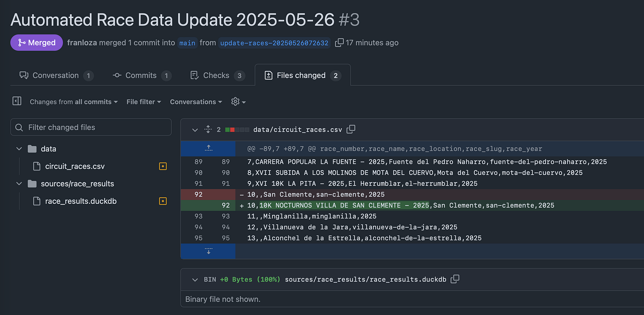This screenshot has height=315, width=644.
Task: Open the update-races-20250526072632 branch link
Action: tap(274, 43)
